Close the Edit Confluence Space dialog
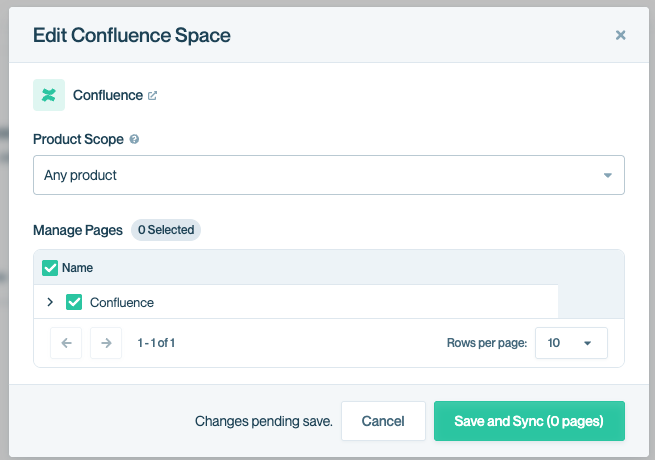 [x=620, y=35]
